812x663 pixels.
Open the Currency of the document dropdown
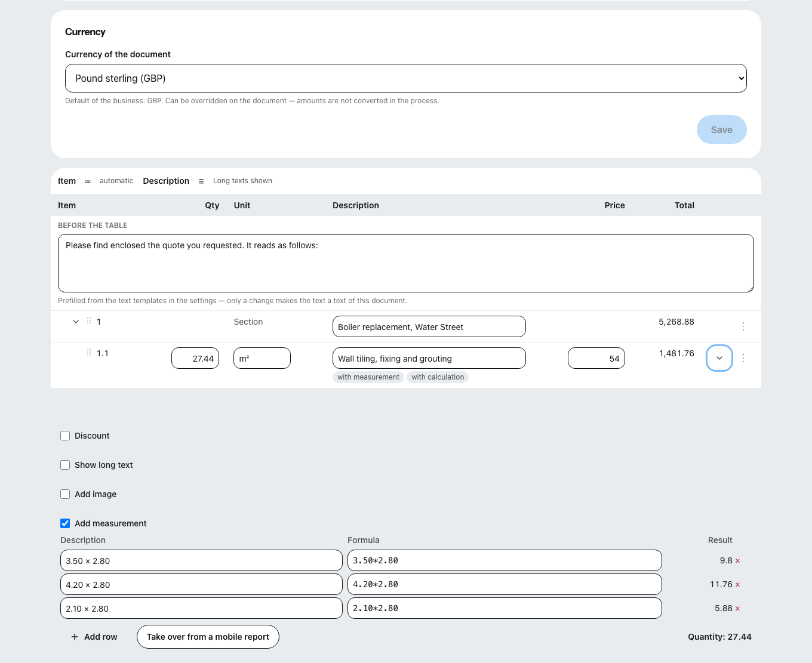(x=406, y=78)
